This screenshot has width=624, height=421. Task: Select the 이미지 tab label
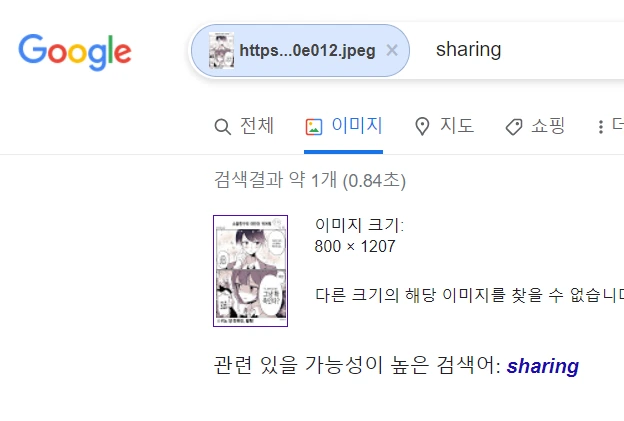(x=357, y=126)
